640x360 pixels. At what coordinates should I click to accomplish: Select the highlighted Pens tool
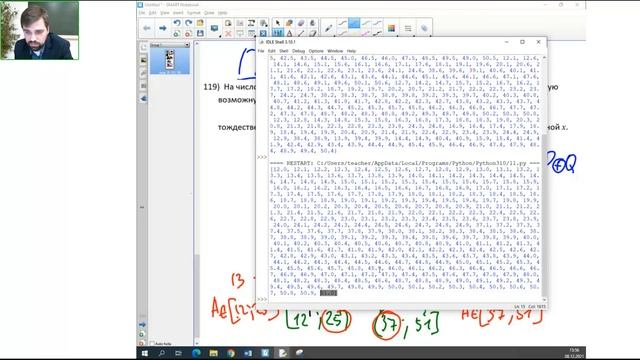point(278,33)
